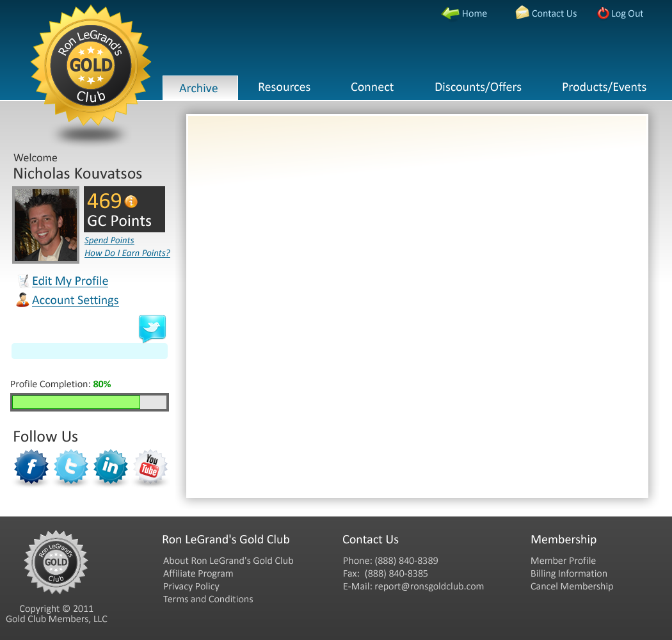Open the Twitter badge under Follow Us
The height and width of the screenshot is (640, 672).
(x=71, y=467)
